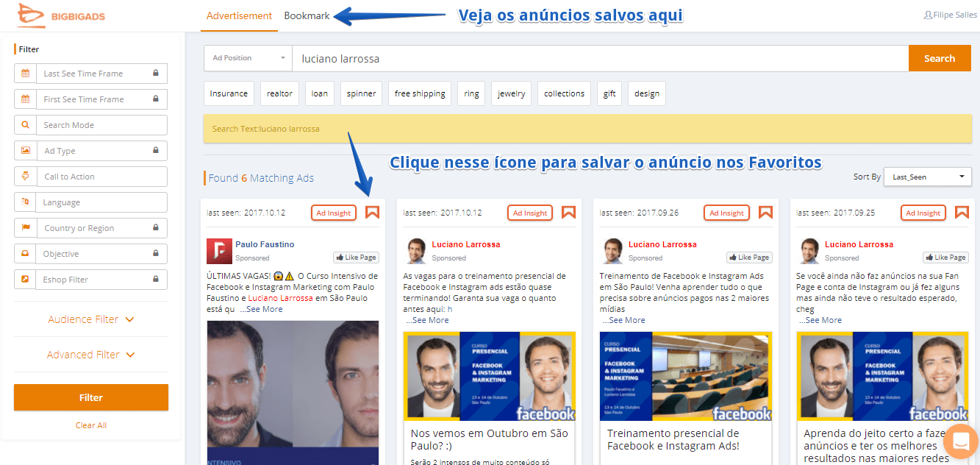
Task: Open the Objective selector
Action: tap(101, 254)
